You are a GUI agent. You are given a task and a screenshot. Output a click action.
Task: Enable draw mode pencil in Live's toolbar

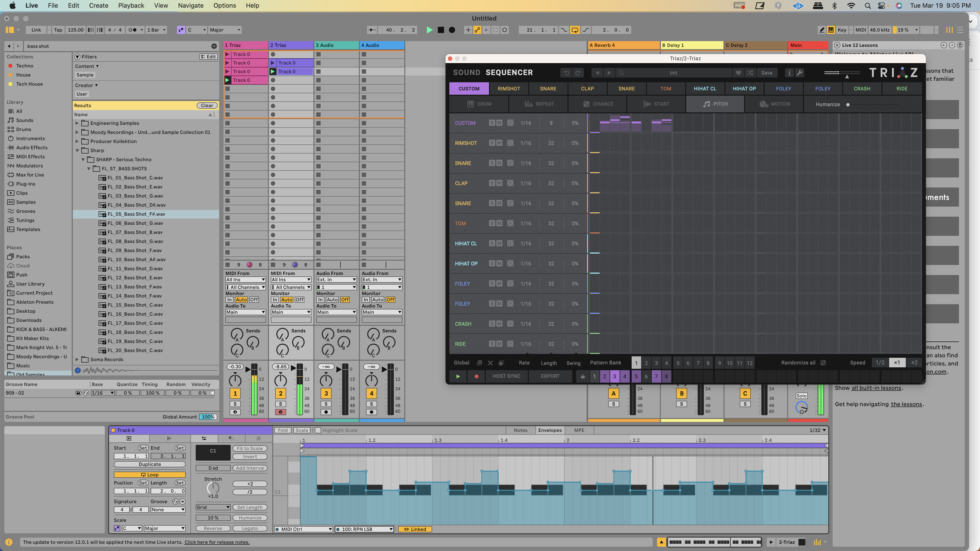click(822, 30)
